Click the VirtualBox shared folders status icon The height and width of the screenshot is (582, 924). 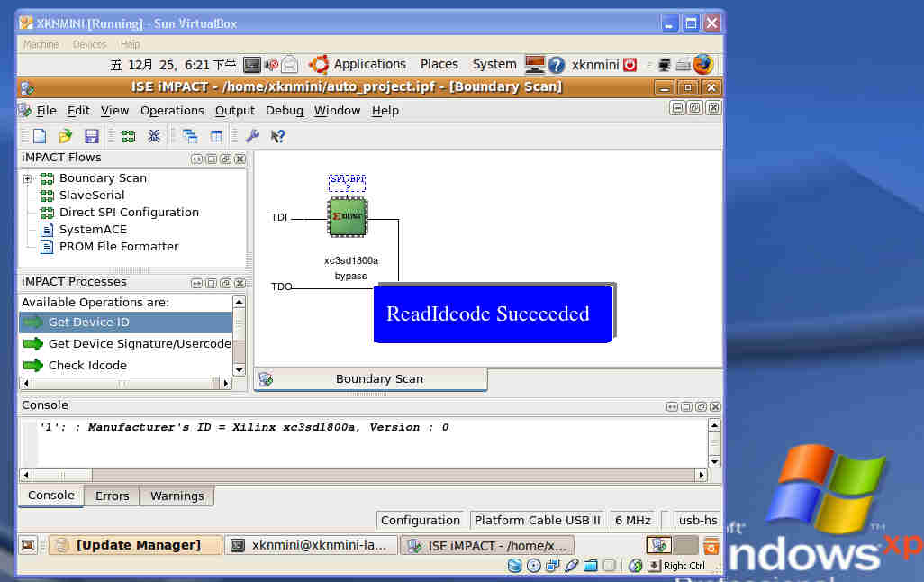click(x=590, y=566)
